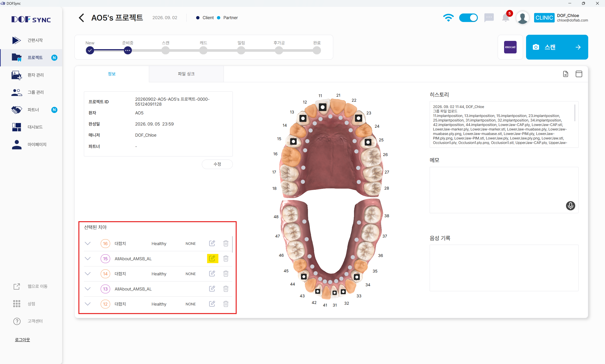The image size is (605, 364).
Task: Click the notification bell icon
Action: click(506, 18)
